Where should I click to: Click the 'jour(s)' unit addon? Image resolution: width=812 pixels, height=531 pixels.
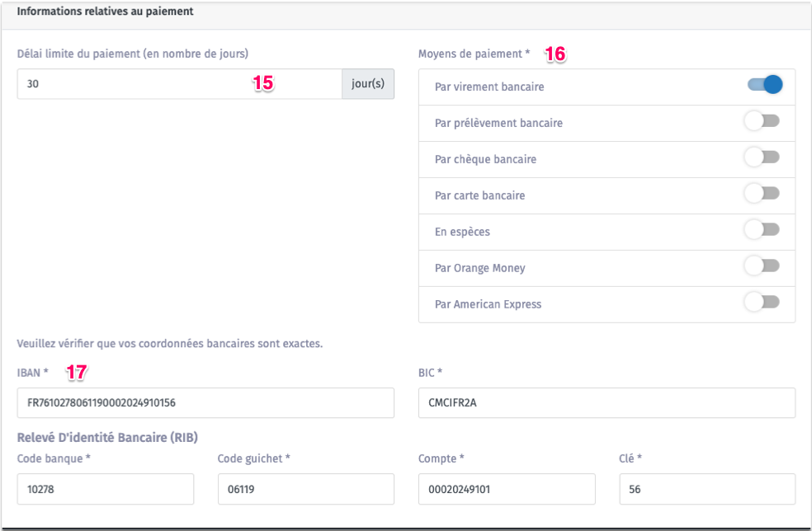click(368, 84)
